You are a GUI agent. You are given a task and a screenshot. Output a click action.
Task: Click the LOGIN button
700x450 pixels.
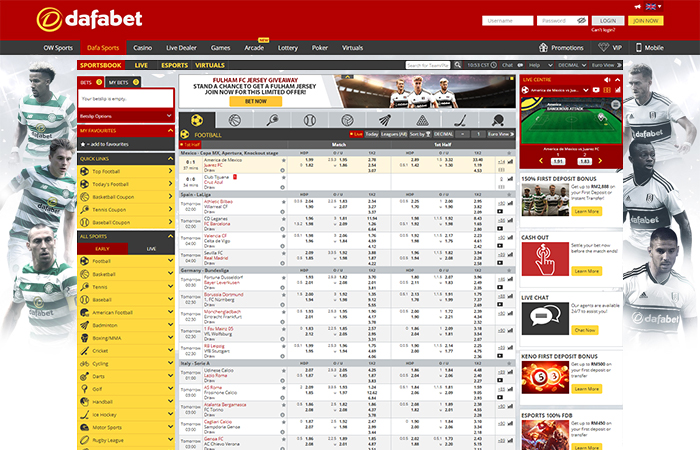point(608,21)
